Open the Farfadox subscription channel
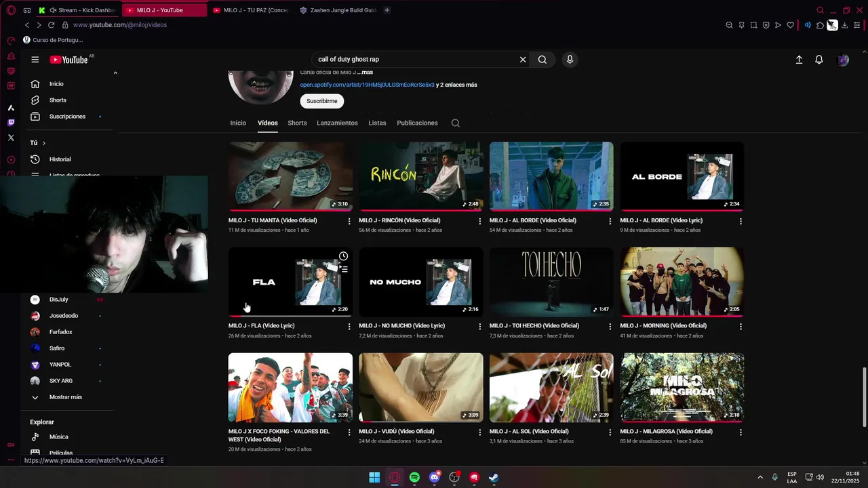Viewport: 868px width, 488px height. click(60, 332)
